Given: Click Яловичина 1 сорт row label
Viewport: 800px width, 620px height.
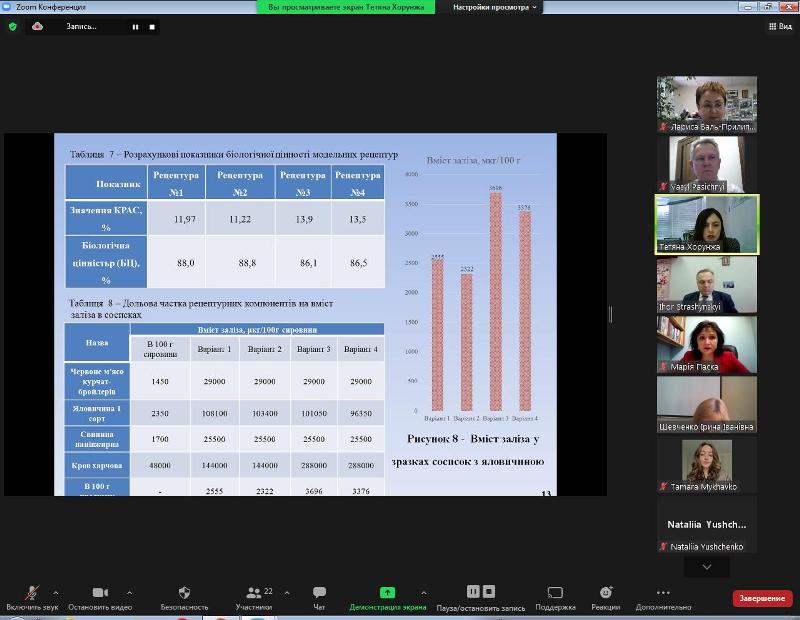Looking at the screenshot, I should (x=97, y=413).
